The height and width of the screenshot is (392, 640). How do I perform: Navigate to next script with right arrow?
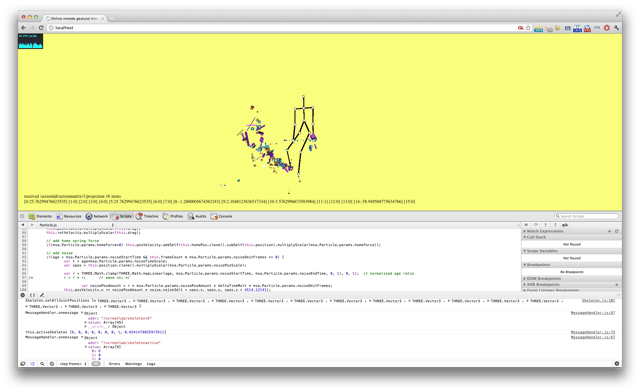(32, 225)
